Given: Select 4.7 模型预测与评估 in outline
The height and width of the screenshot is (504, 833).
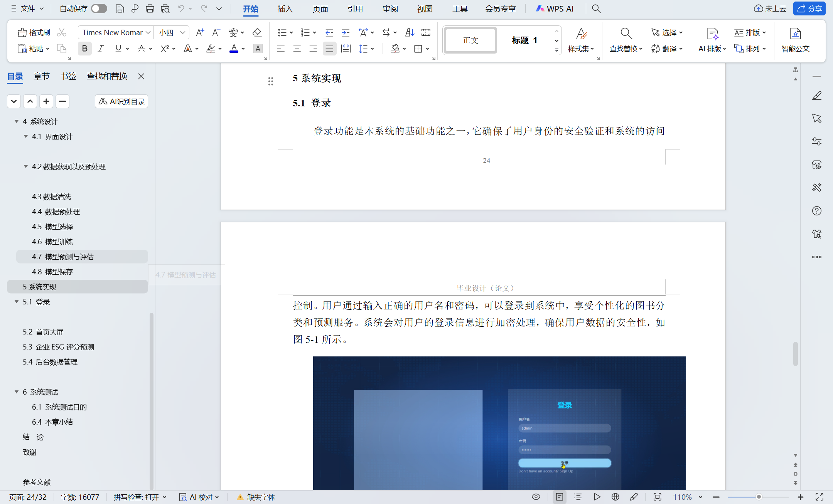Looking at the screenshot, I should pos(82,257).
